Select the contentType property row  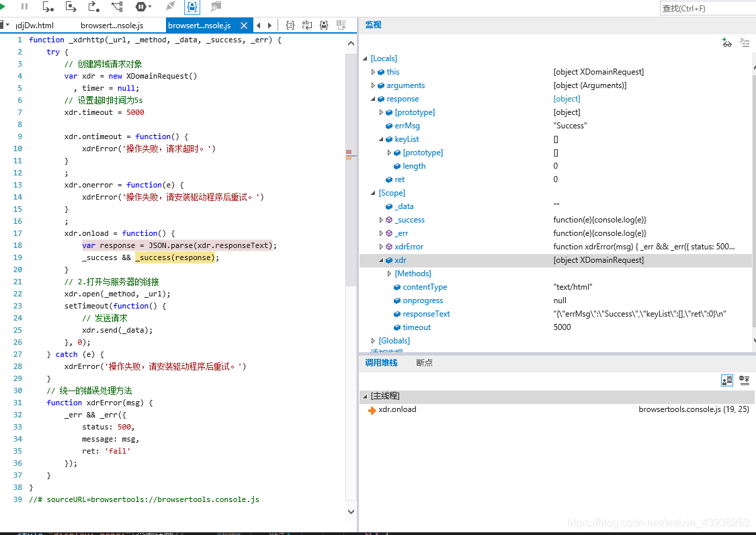[x=556, y=287]
